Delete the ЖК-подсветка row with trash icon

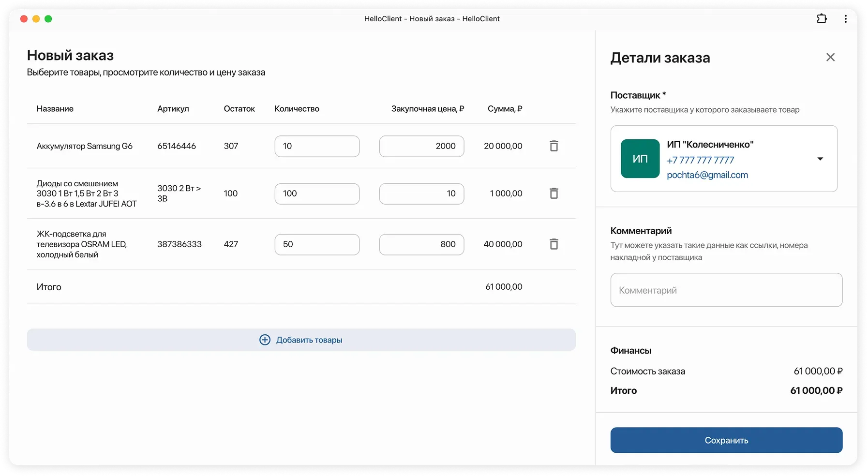[554, 244]
